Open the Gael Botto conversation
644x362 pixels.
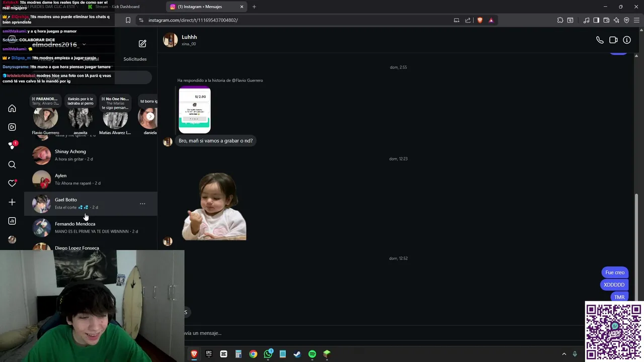coord(91,203)
